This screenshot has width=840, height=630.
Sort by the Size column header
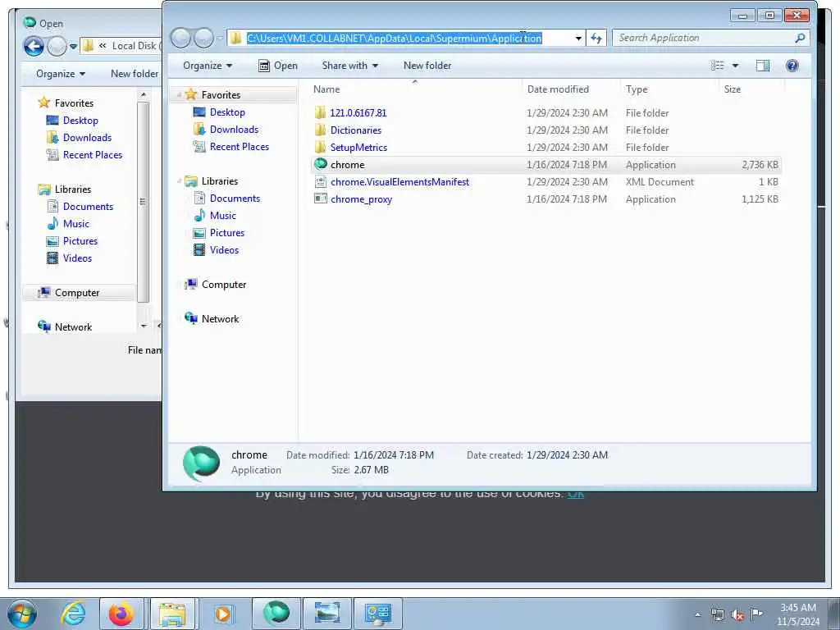pyautogui.click(x=751, y=89)
